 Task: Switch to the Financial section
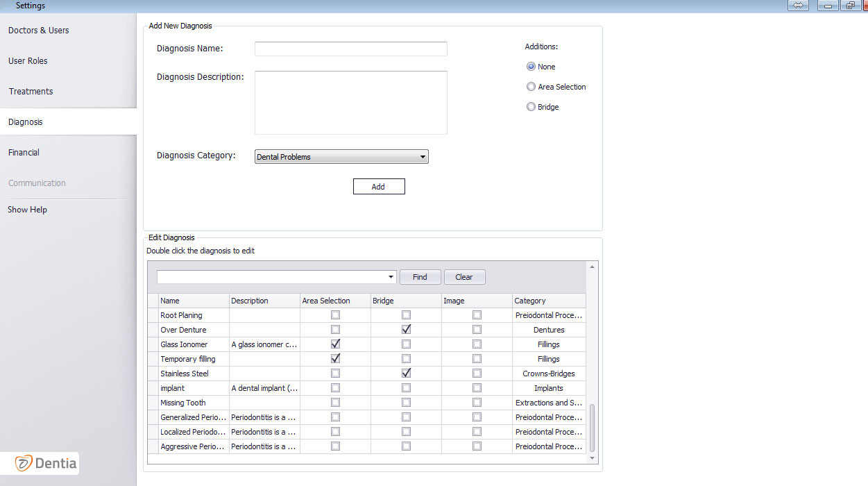(x=23, y=152)
